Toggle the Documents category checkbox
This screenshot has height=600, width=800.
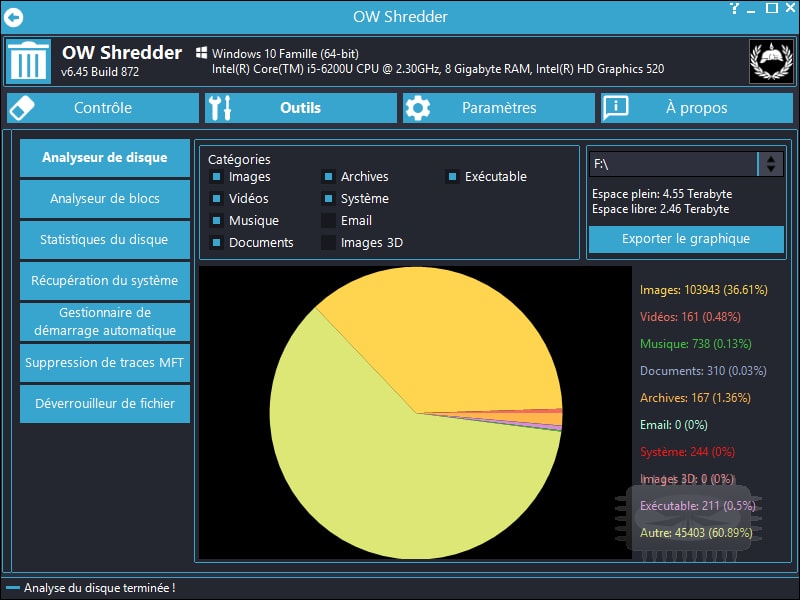[216, 242]
